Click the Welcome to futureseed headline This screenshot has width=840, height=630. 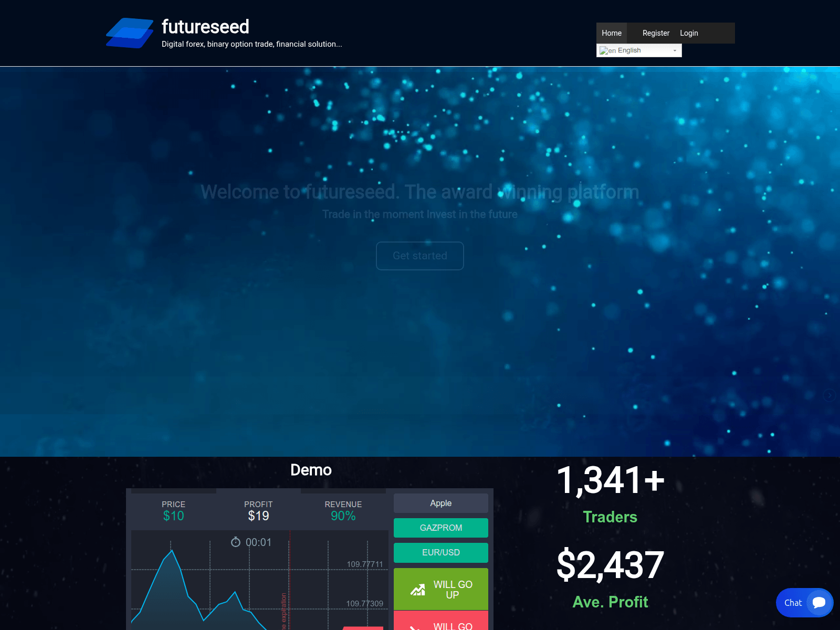coord(420,192)
